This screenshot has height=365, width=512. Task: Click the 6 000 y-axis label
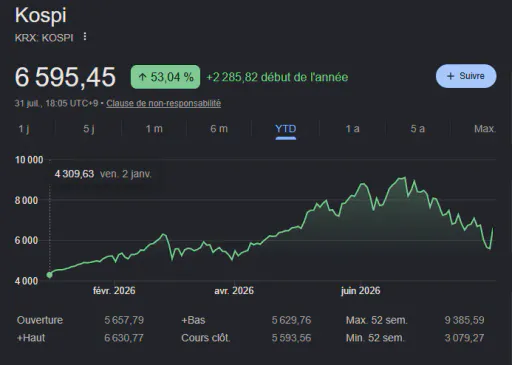(26, 240)
